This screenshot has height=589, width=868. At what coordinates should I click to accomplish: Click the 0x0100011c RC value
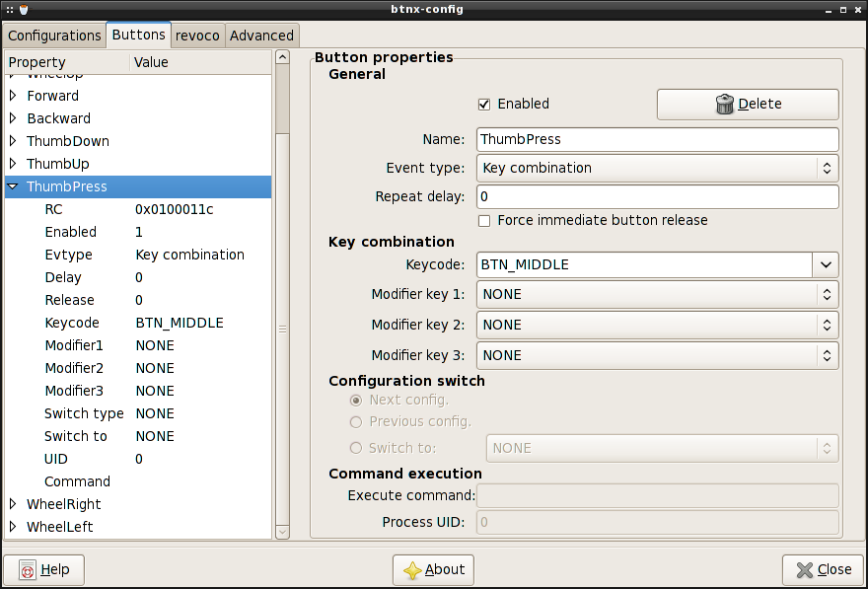(x=175, y=210)
